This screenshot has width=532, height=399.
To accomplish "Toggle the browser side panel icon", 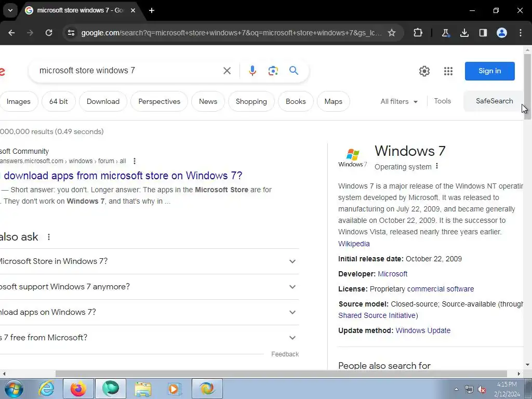I will coord(483,33).
